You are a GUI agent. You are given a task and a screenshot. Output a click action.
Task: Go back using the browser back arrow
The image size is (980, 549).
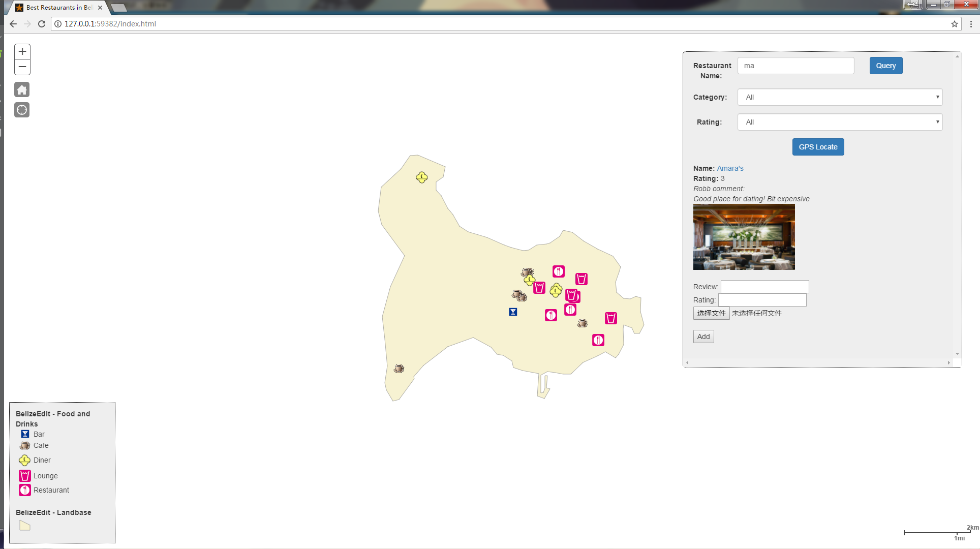click(x=13, y=24)
